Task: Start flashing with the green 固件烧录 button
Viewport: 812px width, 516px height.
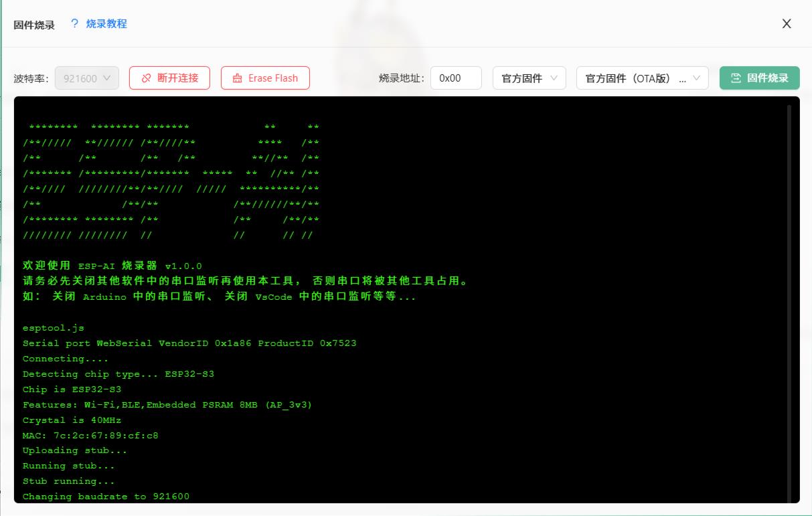Action: pos(760,78)
